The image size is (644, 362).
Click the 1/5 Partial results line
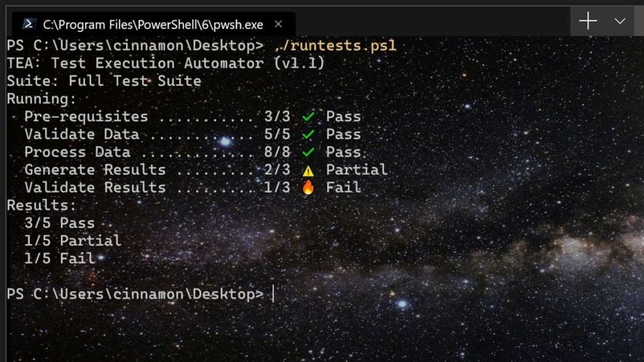[x=72, y=240]
